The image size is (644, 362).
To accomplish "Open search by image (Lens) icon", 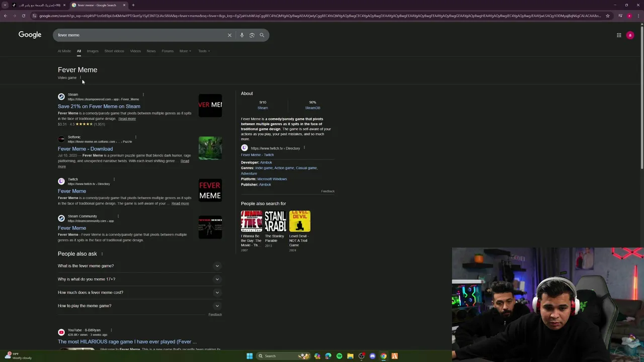I will 252,35.
